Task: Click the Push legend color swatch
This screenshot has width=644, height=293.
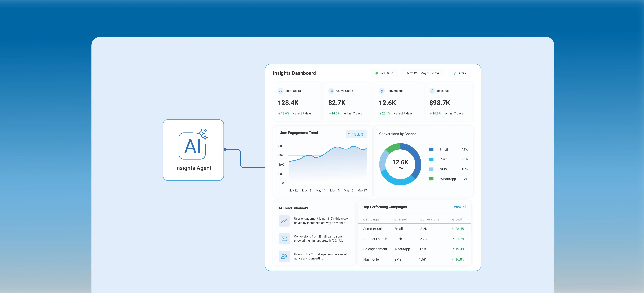Action: point(431,159)
